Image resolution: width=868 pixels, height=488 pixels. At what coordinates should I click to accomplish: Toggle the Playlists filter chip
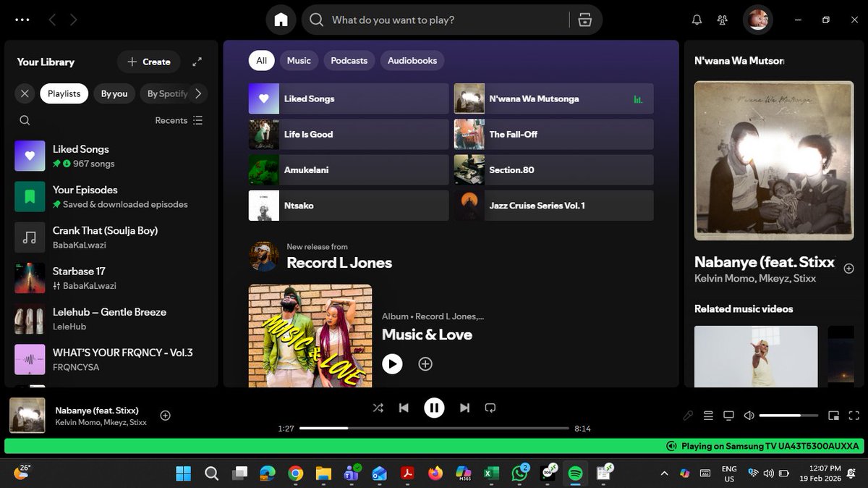pyautogui.click(x=64, y=93)
